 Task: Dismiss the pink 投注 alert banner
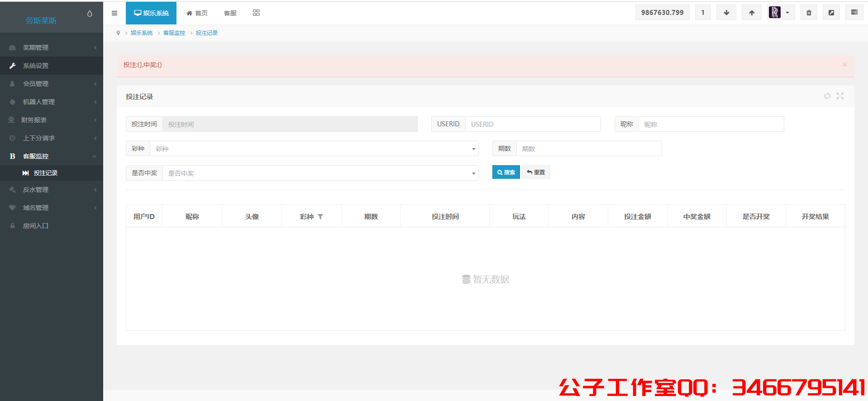click(844, 65)
